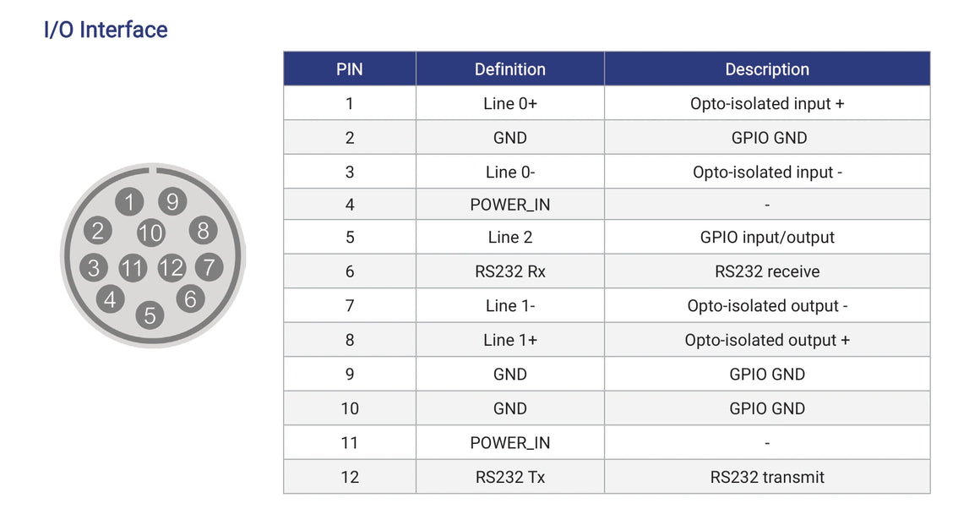Click the GPIO input/output description cell
This screenshot has height=520, width=980.
click(767, 237)
